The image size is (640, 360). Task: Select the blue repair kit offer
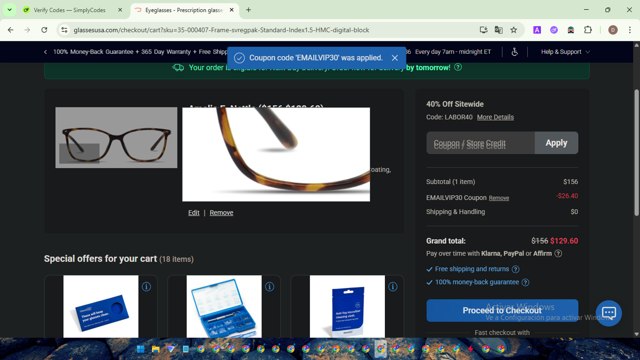224,307
